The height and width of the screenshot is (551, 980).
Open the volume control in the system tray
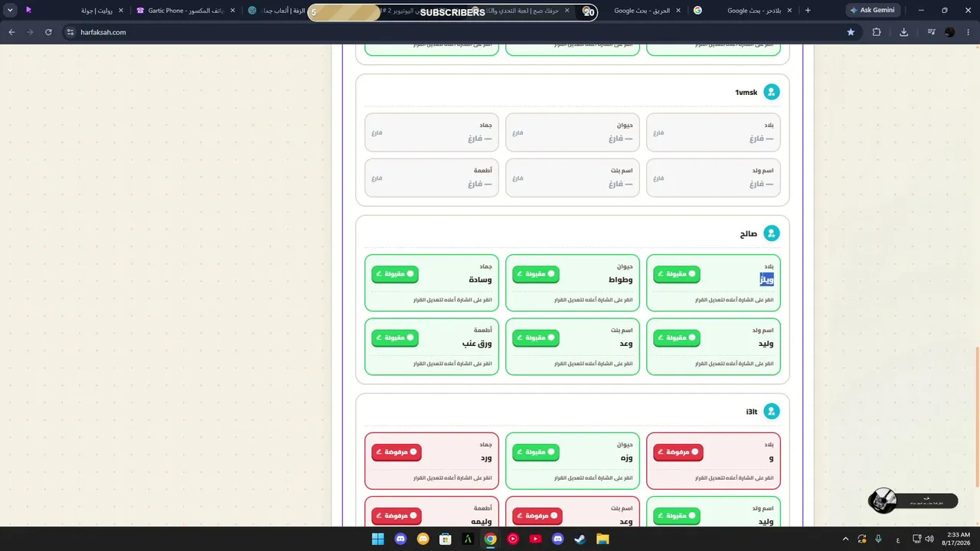point(929,539)
